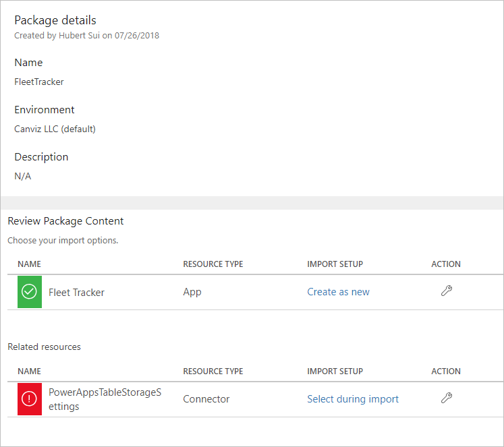
Task: Click the FleetTracker package name value
Action: 39,82
